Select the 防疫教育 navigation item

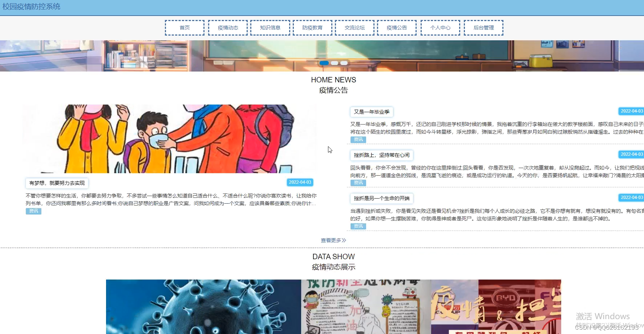point(312,28)
